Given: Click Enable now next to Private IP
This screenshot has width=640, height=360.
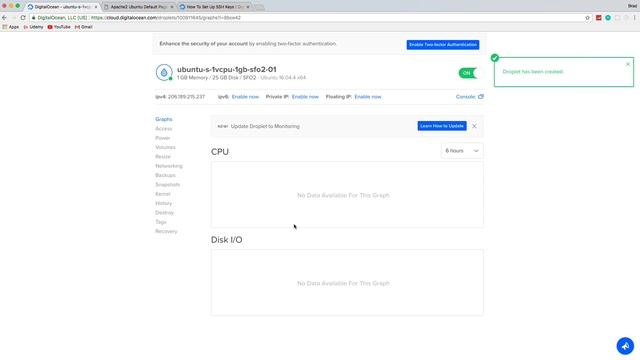Looking at the screenshot, I should [x=305, y=97].
